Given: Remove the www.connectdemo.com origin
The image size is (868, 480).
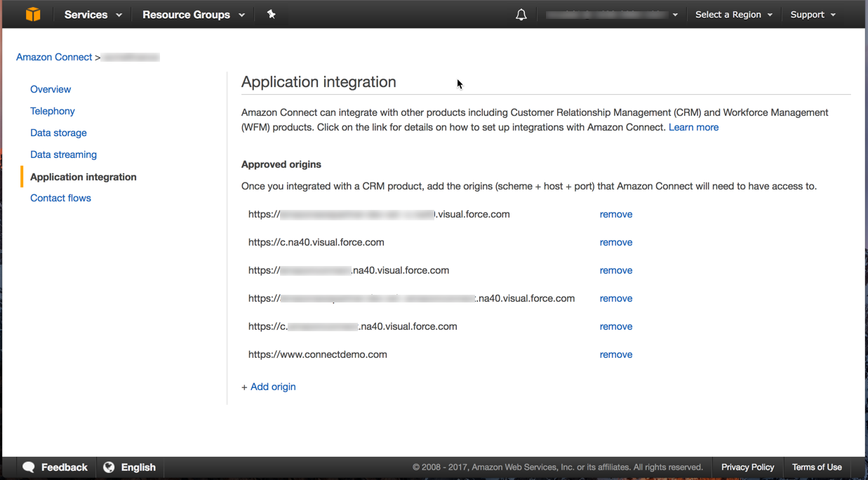Looking at the screenshot, I should point(615,354).
